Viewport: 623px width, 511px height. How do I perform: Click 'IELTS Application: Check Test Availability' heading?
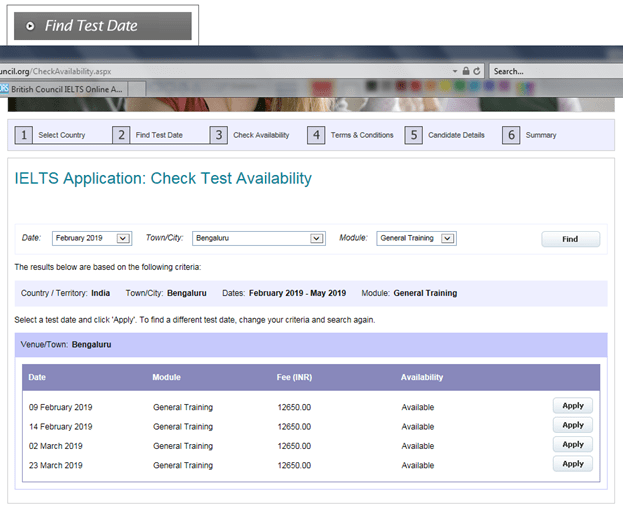[163, 178]
